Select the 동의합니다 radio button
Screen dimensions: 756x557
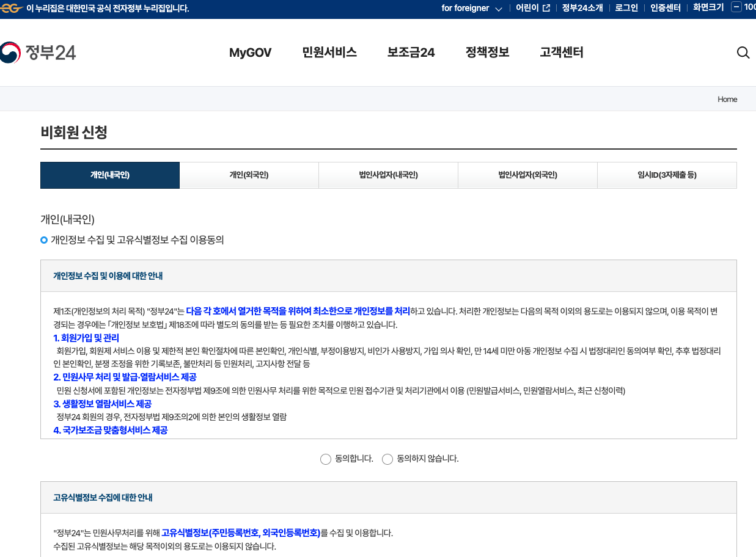(x=326, y=459)
